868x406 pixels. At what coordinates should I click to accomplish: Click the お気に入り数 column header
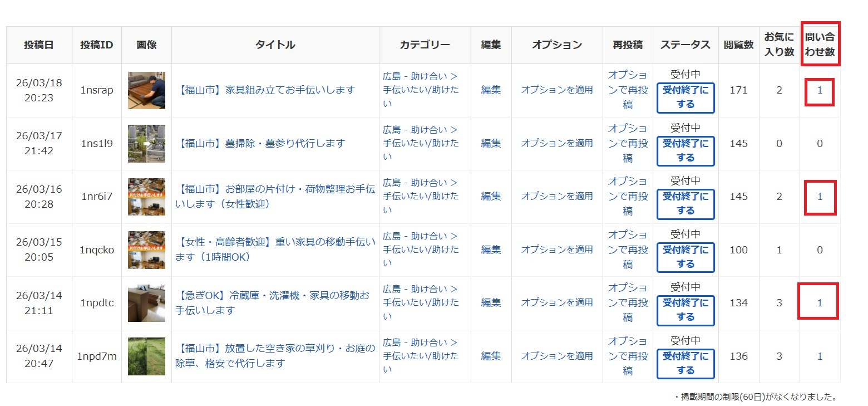tap(779, 45)
